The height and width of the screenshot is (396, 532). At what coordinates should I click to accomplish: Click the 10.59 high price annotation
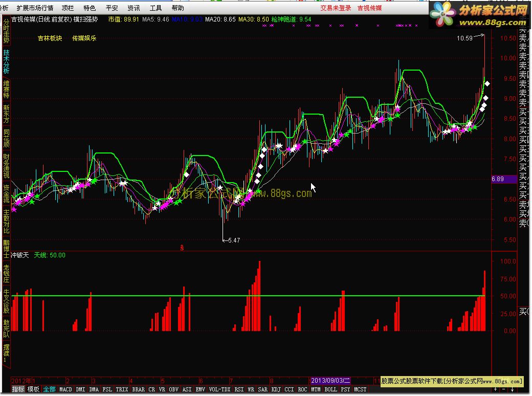(464, 38)
